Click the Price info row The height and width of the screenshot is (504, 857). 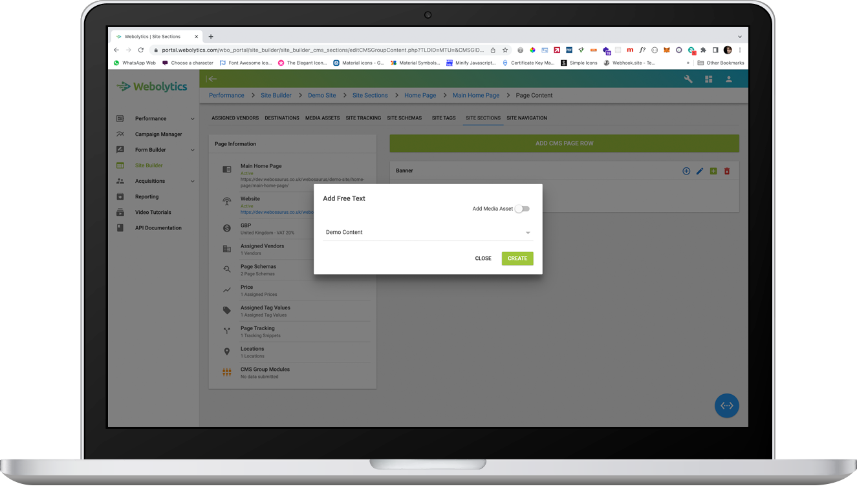pyautogui.click(x=292, y=291)
